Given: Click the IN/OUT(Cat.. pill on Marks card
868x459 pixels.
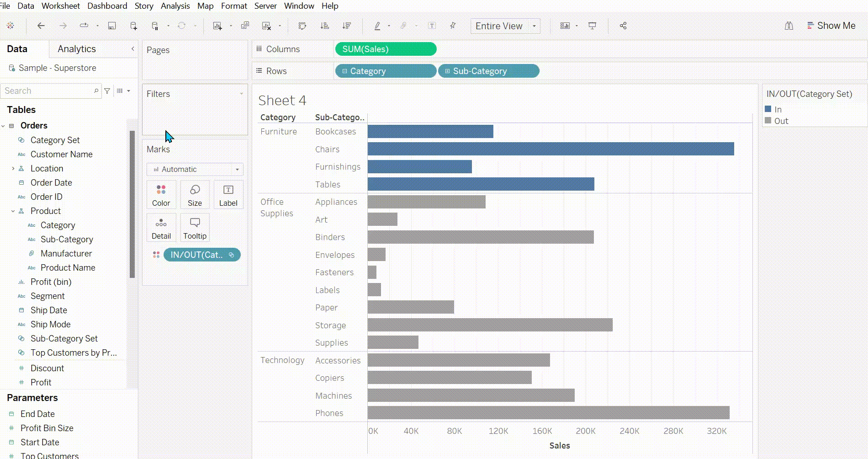Looking at the screenshot, I should (x=202, y=255).
